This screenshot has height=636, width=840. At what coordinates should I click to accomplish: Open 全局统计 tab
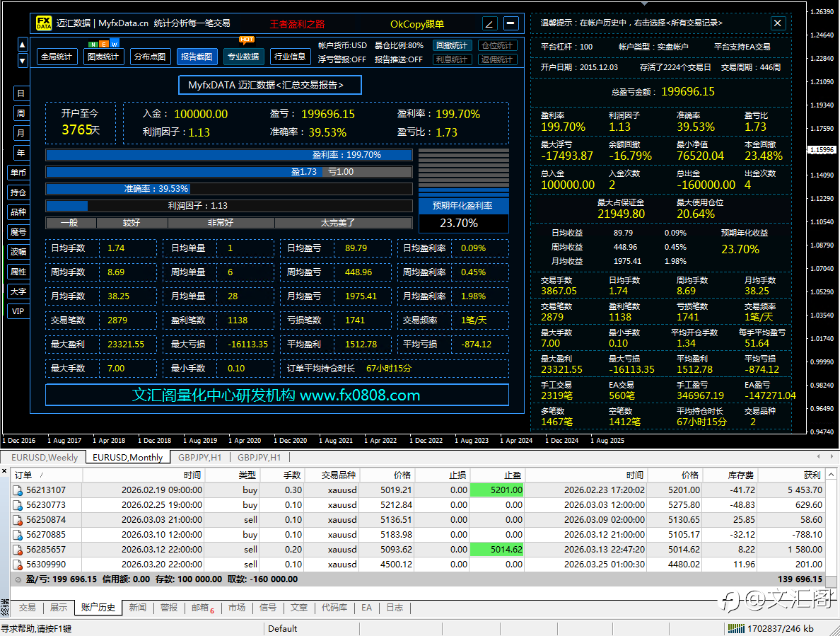[x=57, y=57]
